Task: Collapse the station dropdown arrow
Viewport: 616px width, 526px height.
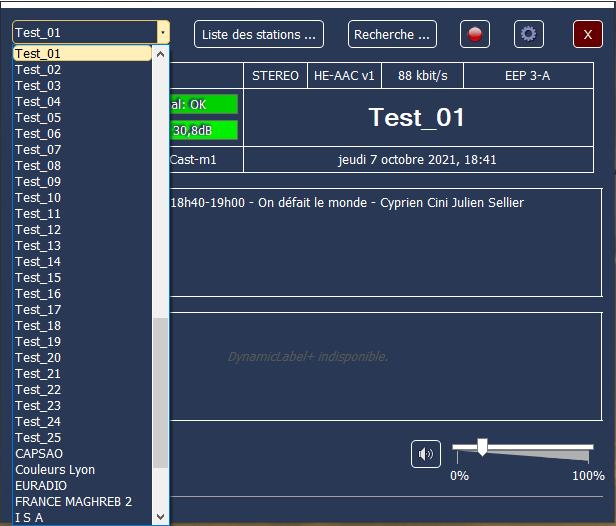Action: pos(163,32)
